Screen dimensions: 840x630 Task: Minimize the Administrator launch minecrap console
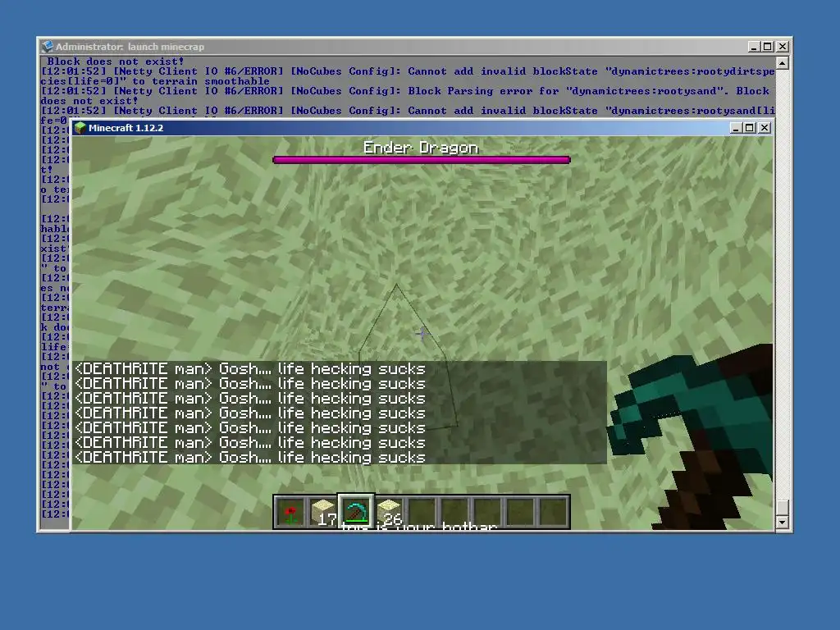coord(754,47)
